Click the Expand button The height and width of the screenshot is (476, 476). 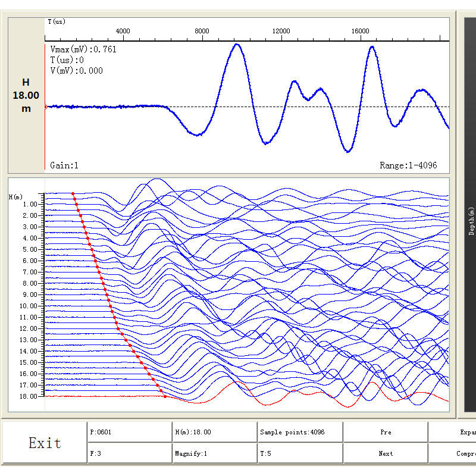pos(452,432)
